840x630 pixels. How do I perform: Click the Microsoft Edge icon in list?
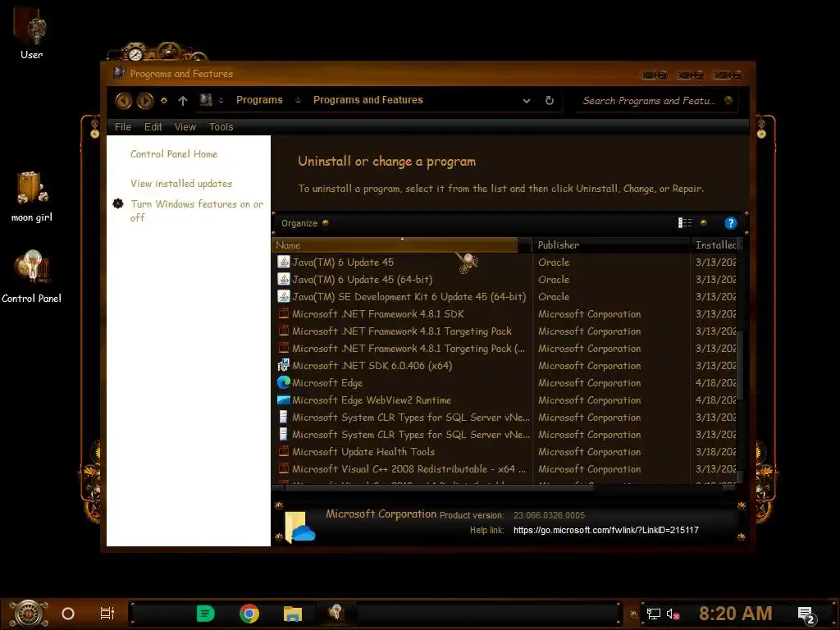283,382
